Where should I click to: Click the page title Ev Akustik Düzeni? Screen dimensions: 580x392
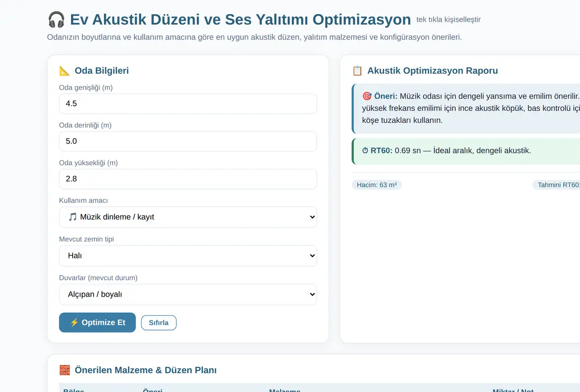click(240, 20)
